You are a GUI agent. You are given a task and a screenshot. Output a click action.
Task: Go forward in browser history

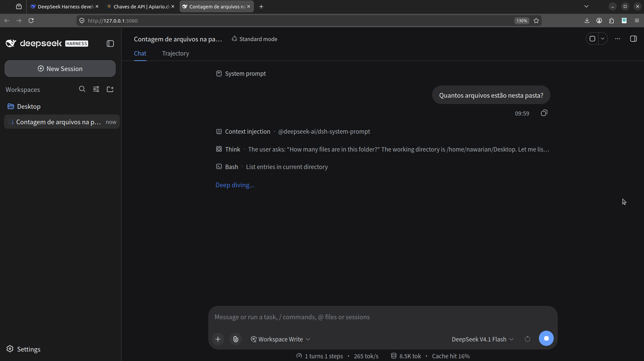19,21
